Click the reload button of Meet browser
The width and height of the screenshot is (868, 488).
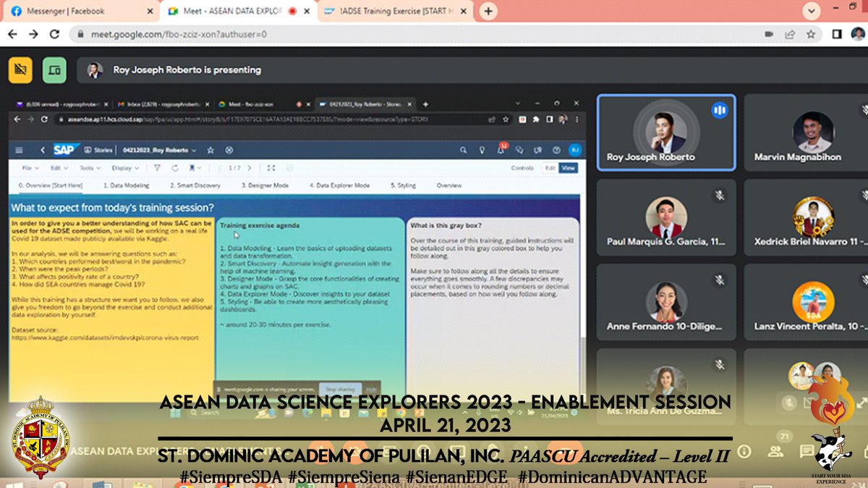click(54, 34)
